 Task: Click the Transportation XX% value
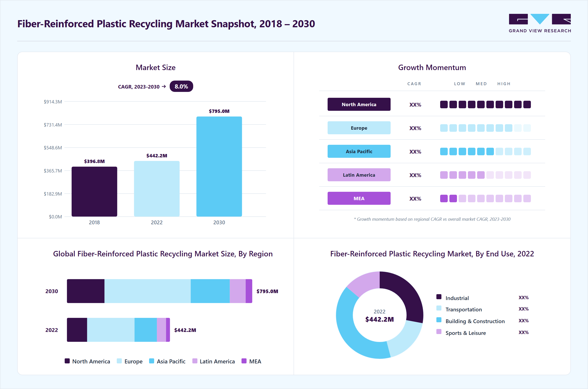tap(524, 309)
